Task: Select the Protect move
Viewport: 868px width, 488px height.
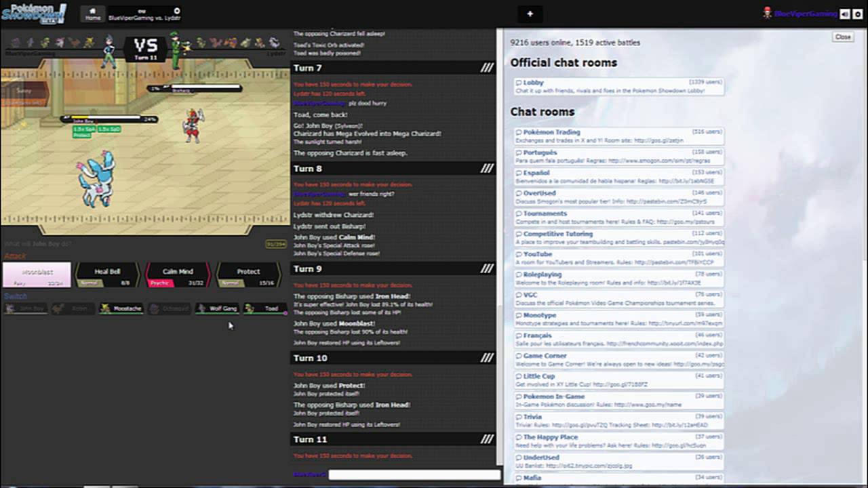Action: click(x=248, y=274)
